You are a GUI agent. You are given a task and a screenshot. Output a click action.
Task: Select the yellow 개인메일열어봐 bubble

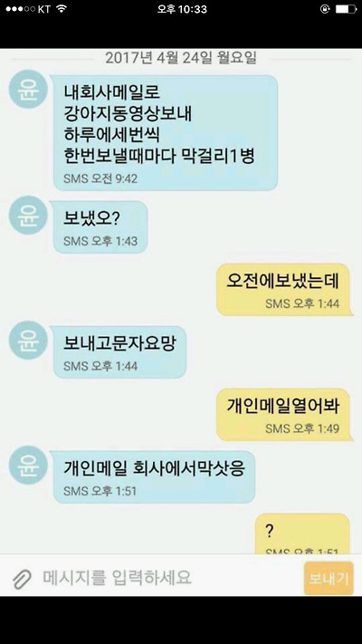[x=284, y=415]
